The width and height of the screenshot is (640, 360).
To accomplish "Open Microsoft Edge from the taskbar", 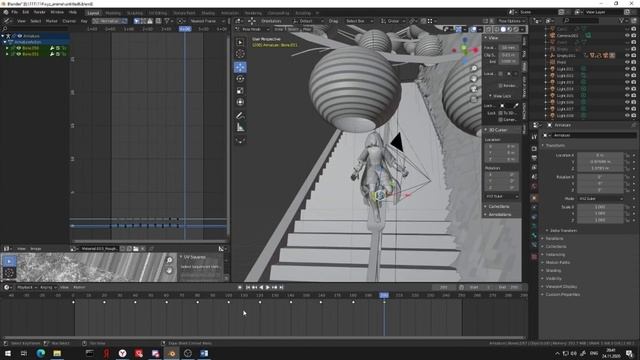I will (x=40, y=353).
